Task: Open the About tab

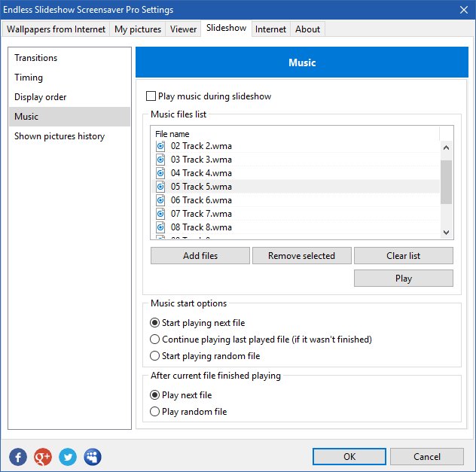Action: [x=307, y=29]
